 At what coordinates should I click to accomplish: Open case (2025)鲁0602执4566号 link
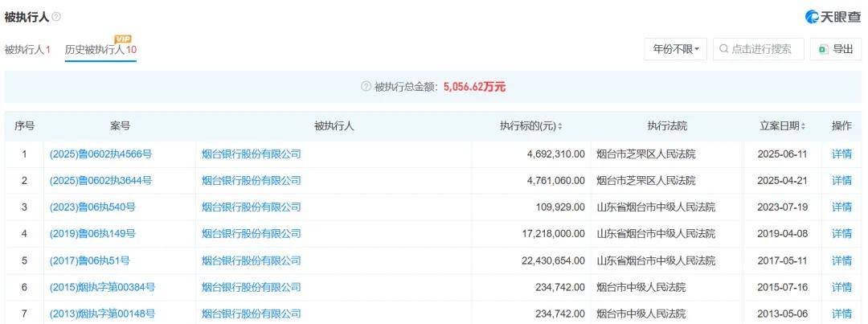(x=100, y=154)
